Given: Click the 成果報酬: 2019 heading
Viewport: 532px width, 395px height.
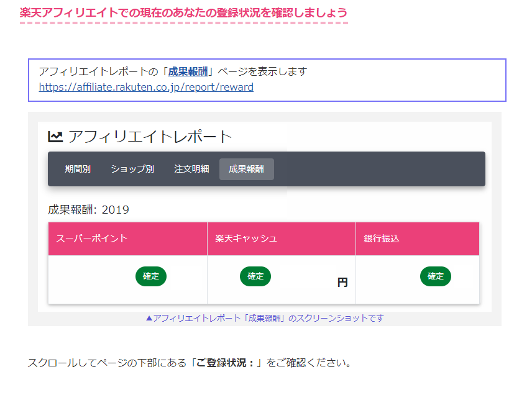Looking at the screenshot, I should pos(88,210).
